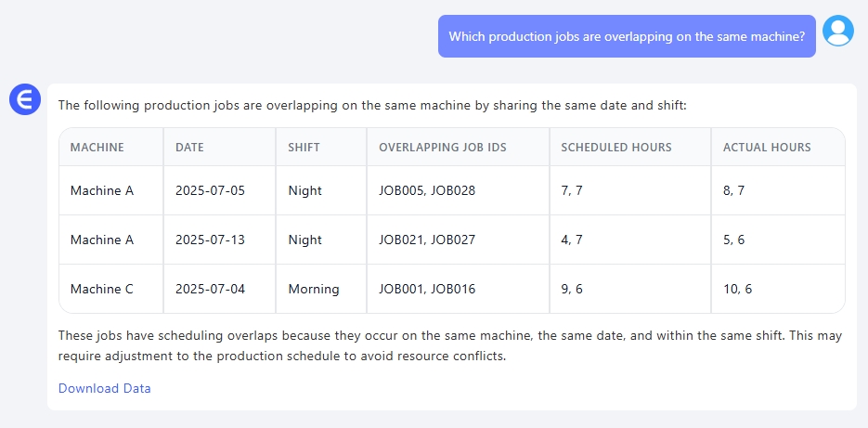Select the user question message bubble

pos(627,37)
